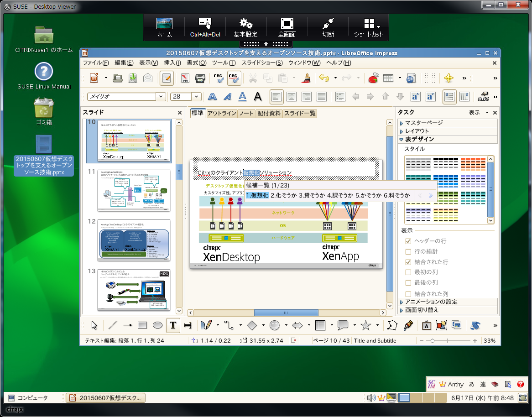Expand the アニメーションの設定 section
The image size is (532, 417).
coord(448,302)
